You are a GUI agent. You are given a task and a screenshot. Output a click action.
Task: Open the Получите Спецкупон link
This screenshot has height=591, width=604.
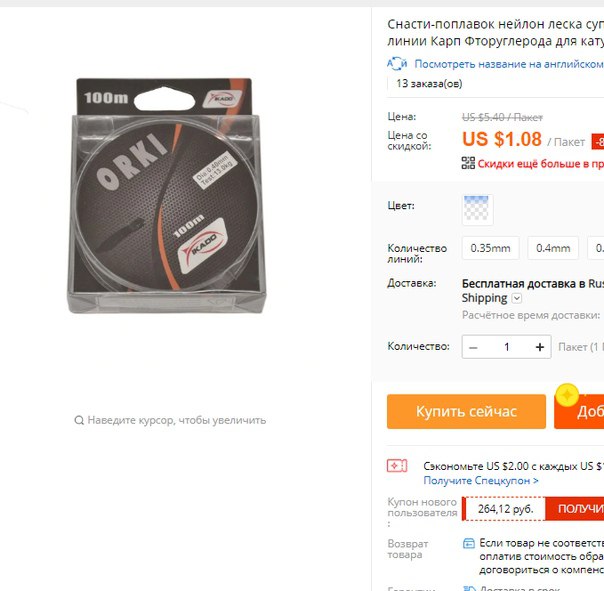(481, 480)
